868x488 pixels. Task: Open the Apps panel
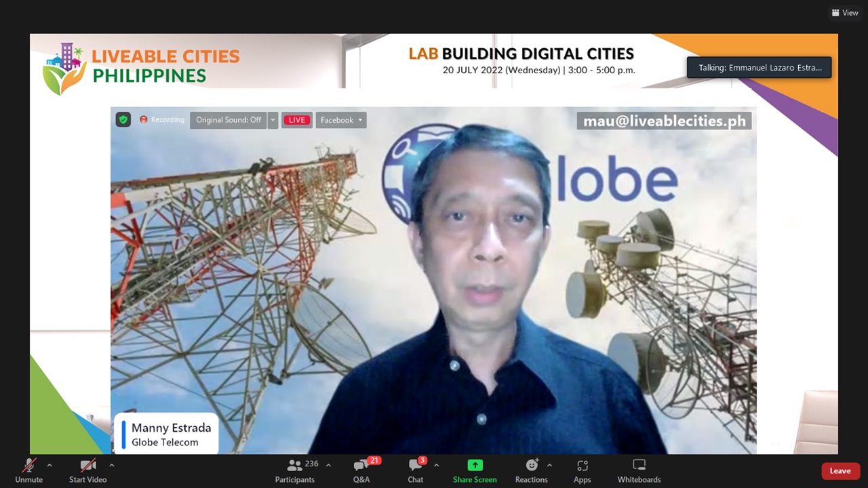(583, 470)
